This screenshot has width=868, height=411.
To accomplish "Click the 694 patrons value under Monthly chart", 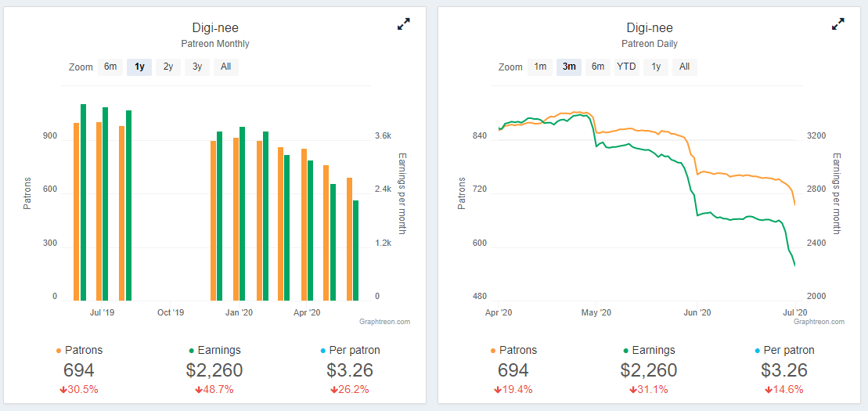I will 78,370.
